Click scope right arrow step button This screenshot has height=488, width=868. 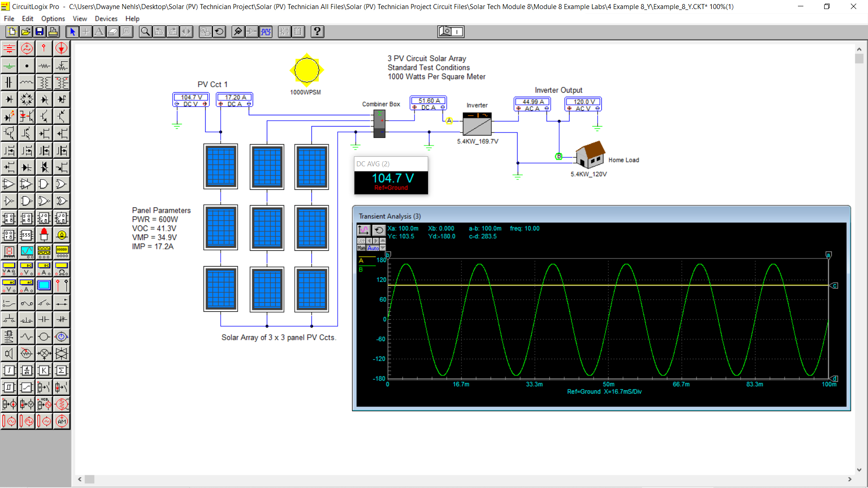(x=376, y=241)
